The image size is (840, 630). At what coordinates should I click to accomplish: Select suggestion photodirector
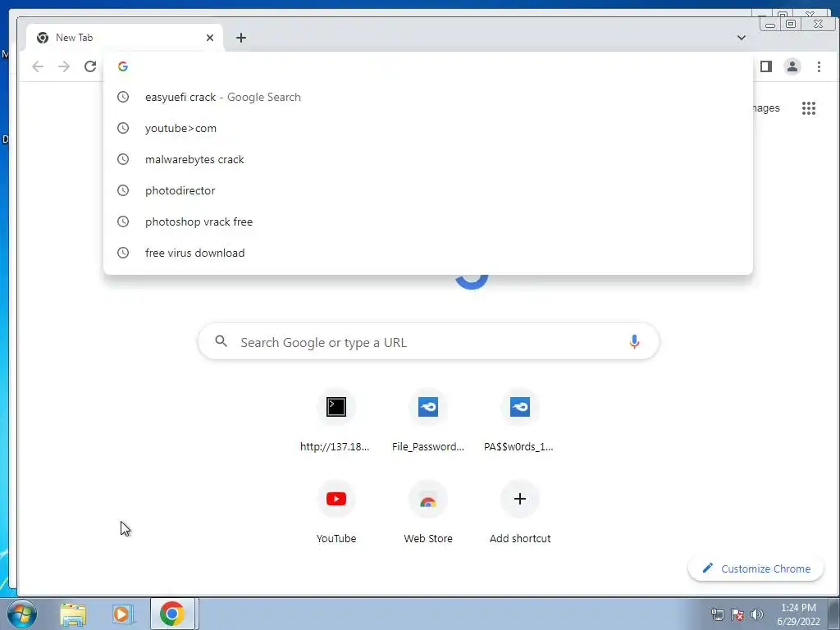428,190
